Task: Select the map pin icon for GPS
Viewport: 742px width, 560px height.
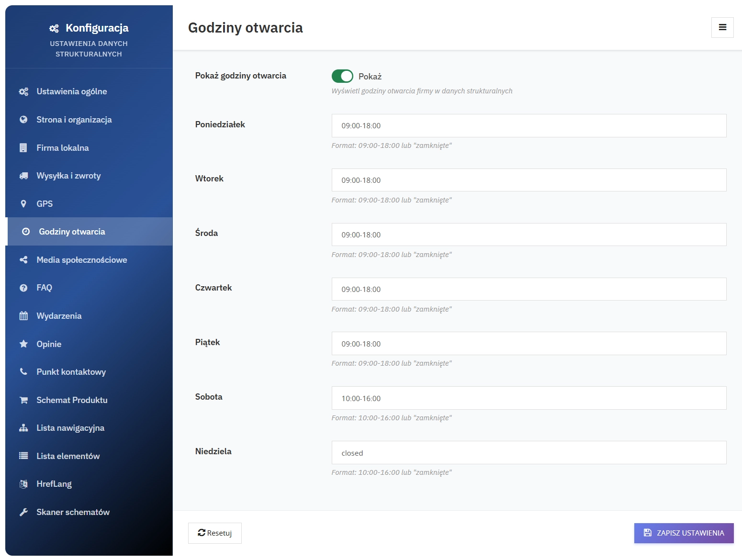Action: [23, 203]
